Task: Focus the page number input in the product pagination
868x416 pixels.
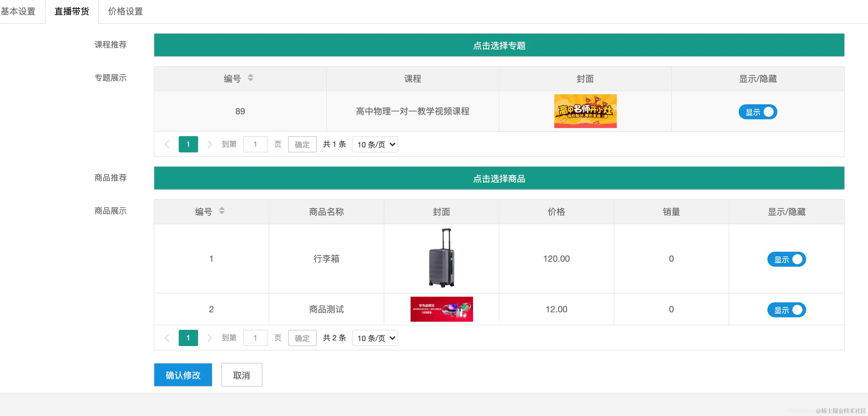Action: click(x=255, y=338)
